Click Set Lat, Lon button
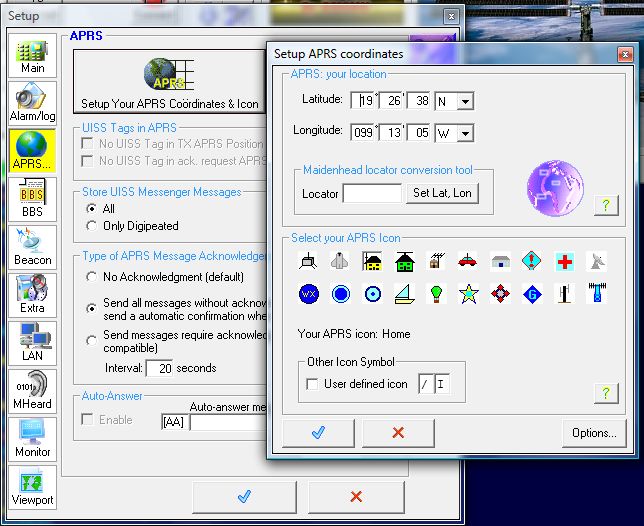 click(x=442, y=193)
